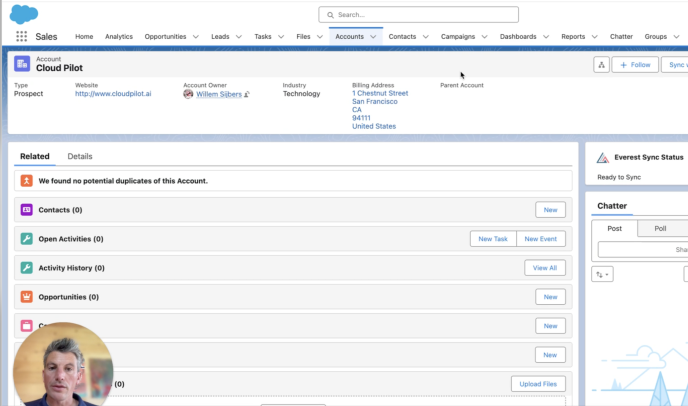The width and height of the screenshot is (688, 406).
Task: Click New in the Contacts list
Action: [550, 210]
